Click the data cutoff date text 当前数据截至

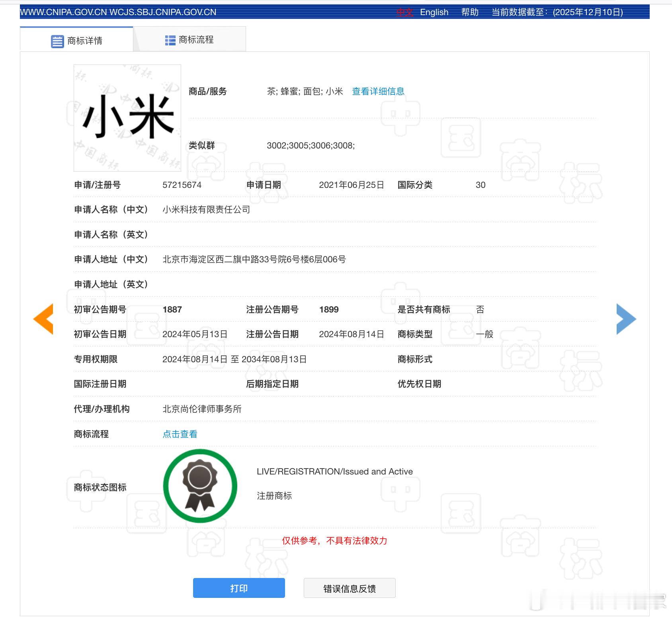point(557,12)
